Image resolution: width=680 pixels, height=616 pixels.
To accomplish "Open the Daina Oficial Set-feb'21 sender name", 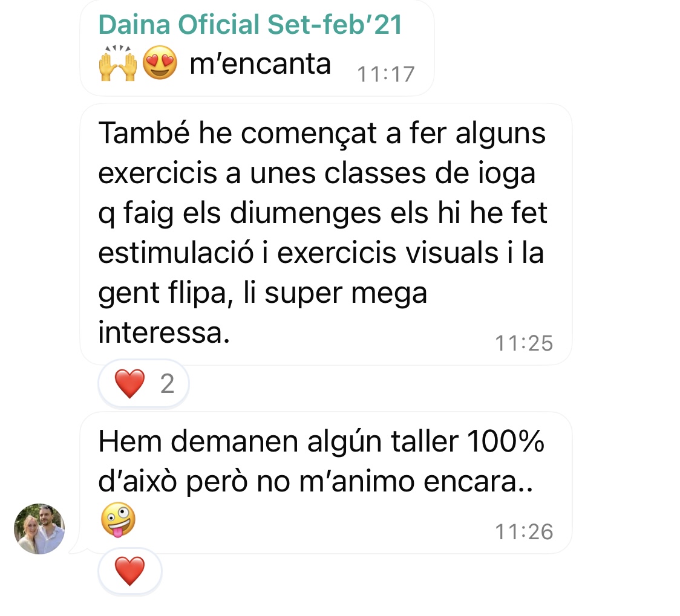I will [250, 24].
